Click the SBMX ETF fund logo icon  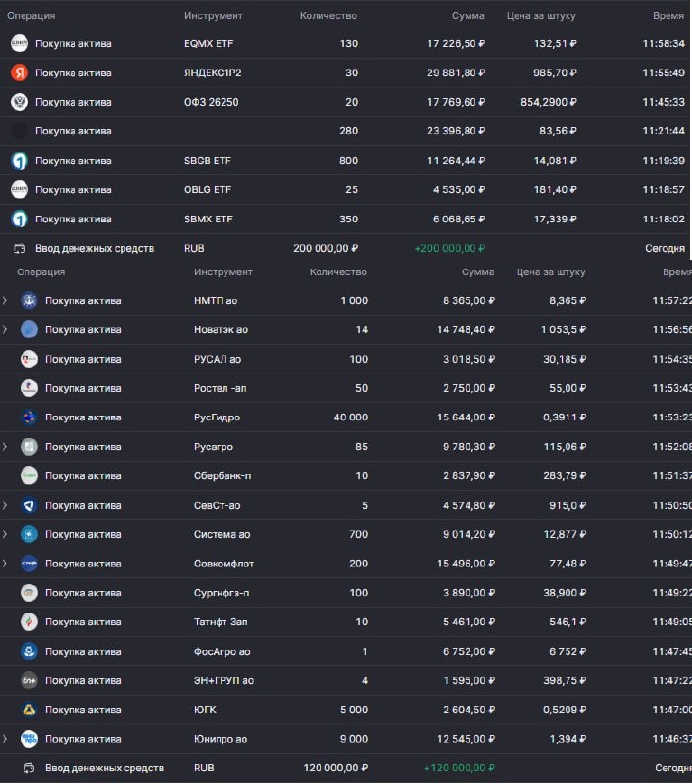pyautogui.click(x=20, y=219)
